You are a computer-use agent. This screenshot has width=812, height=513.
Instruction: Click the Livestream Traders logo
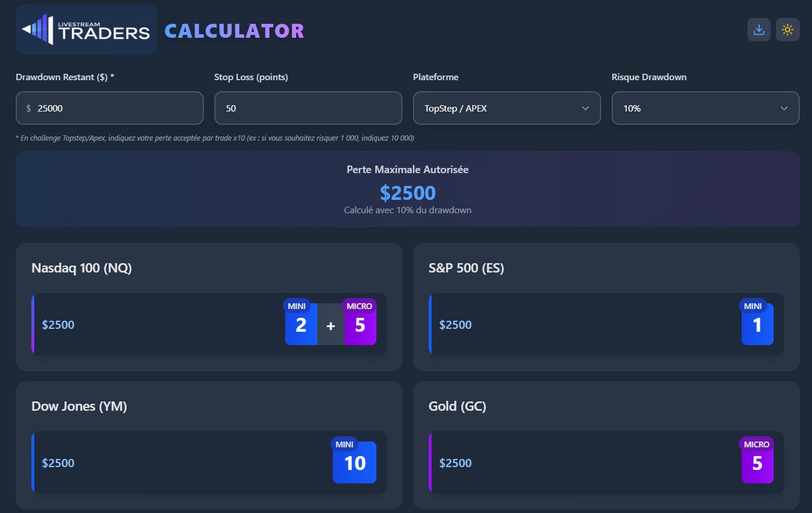pyautogui.click(x=86, y=29)
